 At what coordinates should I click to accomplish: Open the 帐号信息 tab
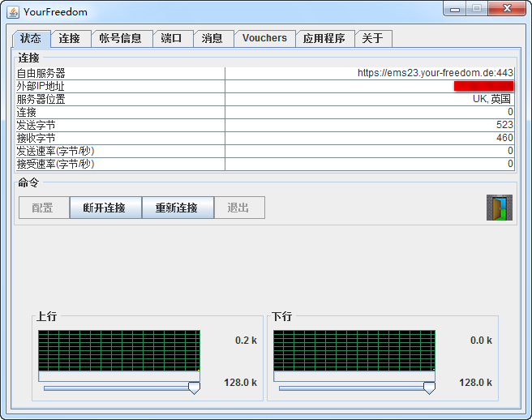[x=121, y=38]
